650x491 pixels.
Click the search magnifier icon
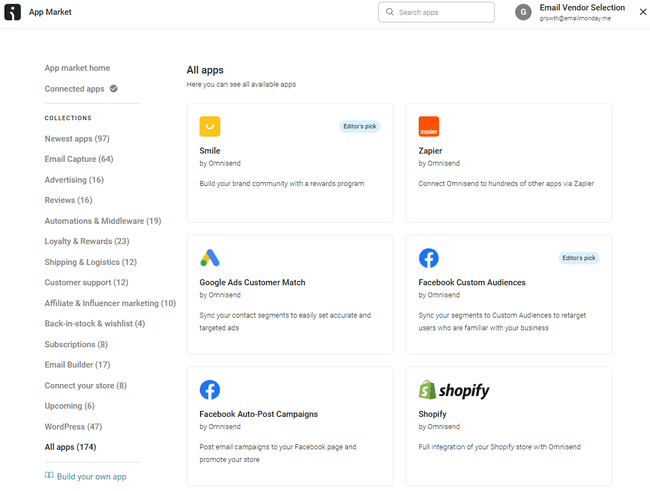(390, 12)
